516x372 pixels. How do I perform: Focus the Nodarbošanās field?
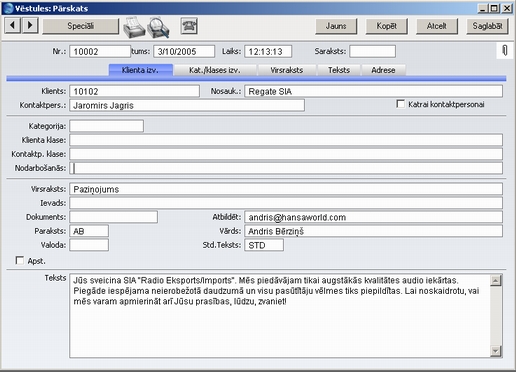(x=286, y=168)
